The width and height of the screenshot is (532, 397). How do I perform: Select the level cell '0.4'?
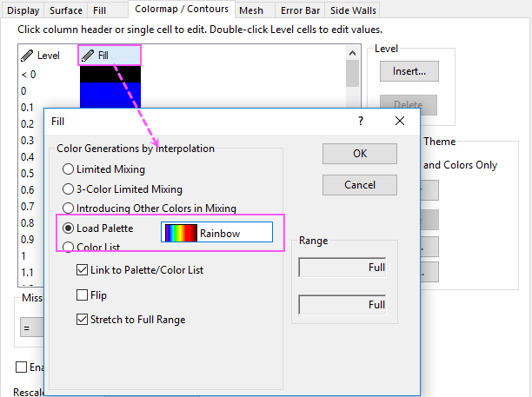(x=27, y=157)
